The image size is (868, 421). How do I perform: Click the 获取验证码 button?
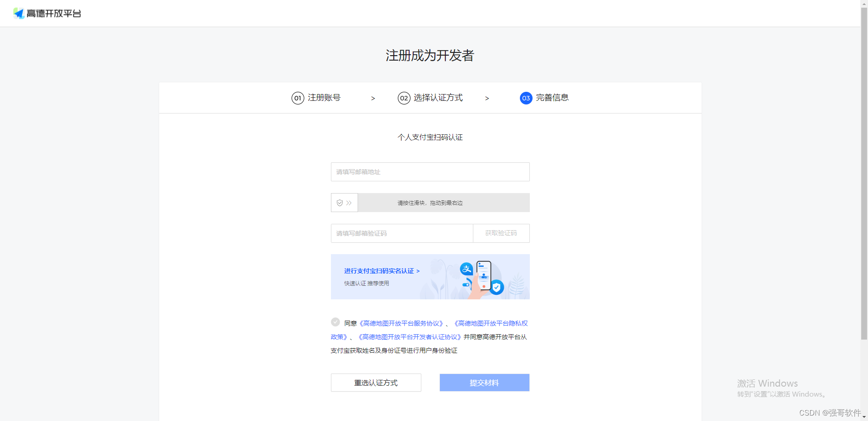tap(501, 233)
